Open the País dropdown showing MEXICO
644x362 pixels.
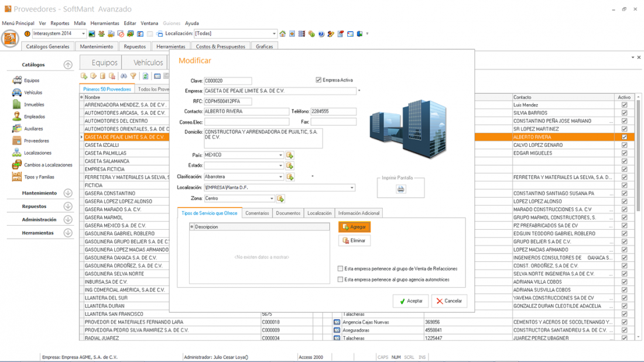click(280, 156)
